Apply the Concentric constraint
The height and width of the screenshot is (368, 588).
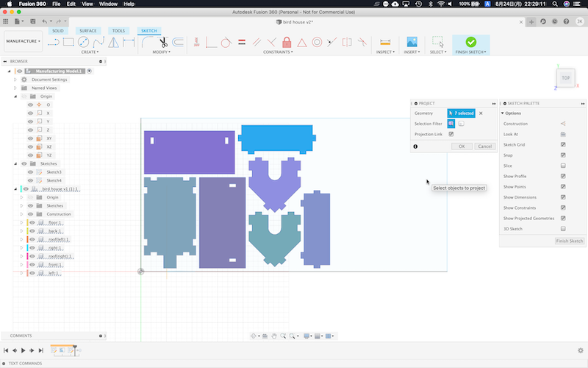[317, 42]
